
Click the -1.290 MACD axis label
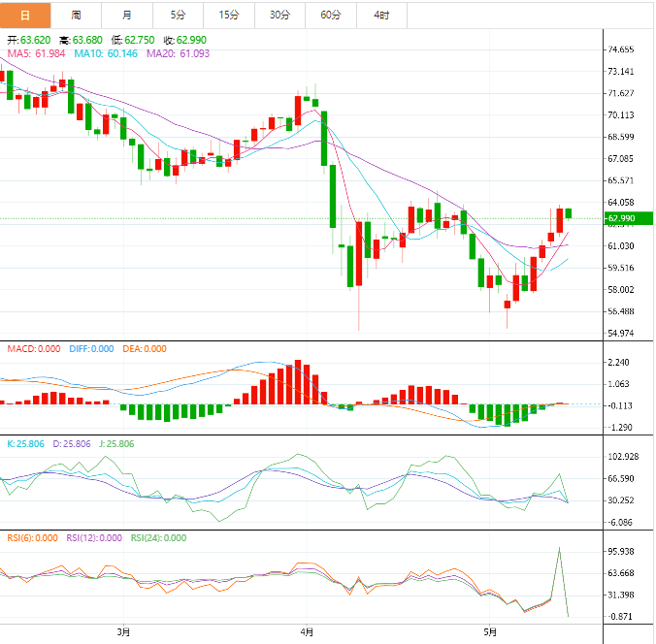(620, 428)
